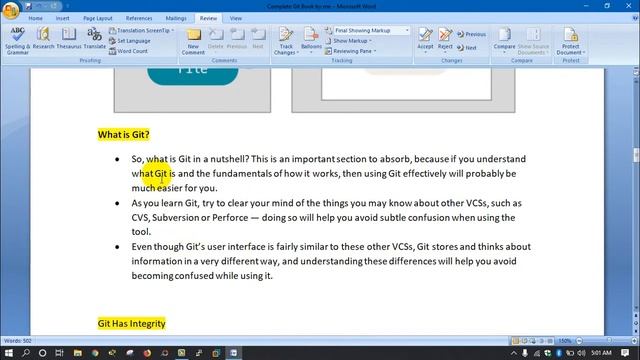Open the Research pane
This screenshot has height=360, width=640.
(x=43, y=38)
